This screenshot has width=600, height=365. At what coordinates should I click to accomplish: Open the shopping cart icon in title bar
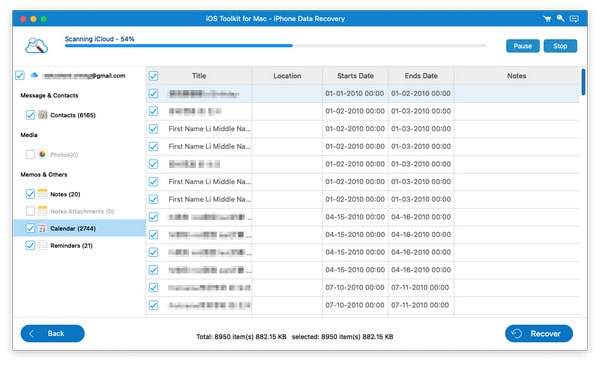click(x=547, y=19)
